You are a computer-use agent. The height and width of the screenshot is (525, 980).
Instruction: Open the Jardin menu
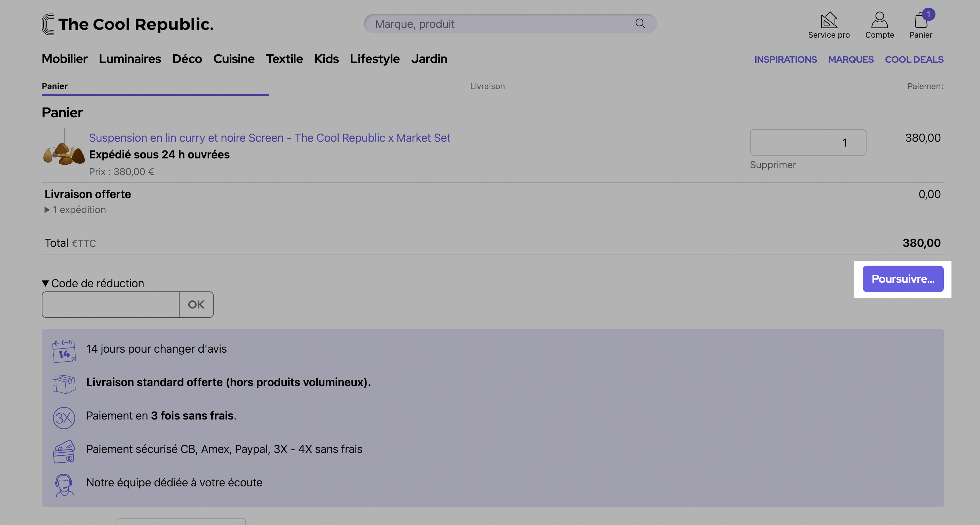click(429, 59)
